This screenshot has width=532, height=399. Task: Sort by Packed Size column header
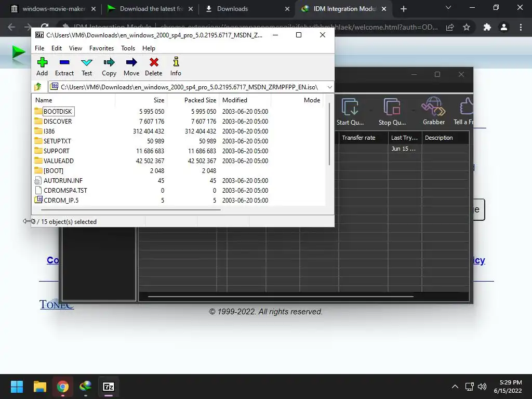[193, 100]
